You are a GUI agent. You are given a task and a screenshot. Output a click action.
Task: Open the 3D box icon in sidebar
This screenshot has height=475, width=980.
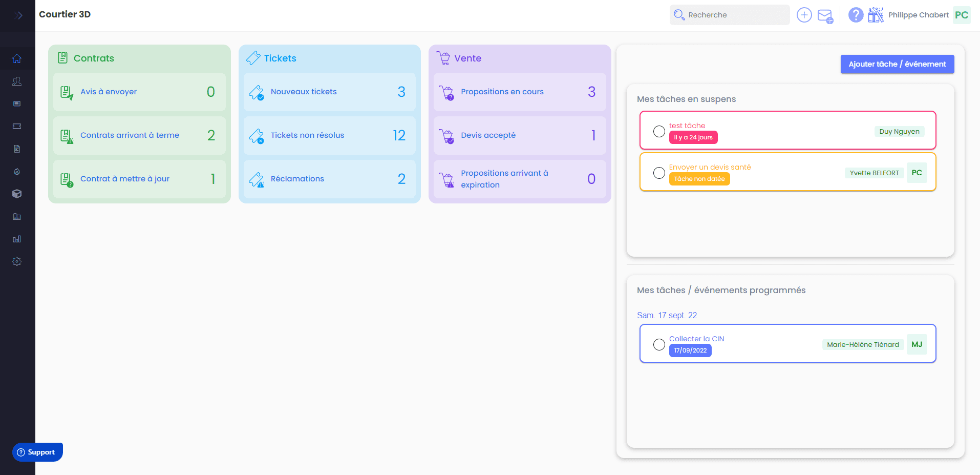17,194
